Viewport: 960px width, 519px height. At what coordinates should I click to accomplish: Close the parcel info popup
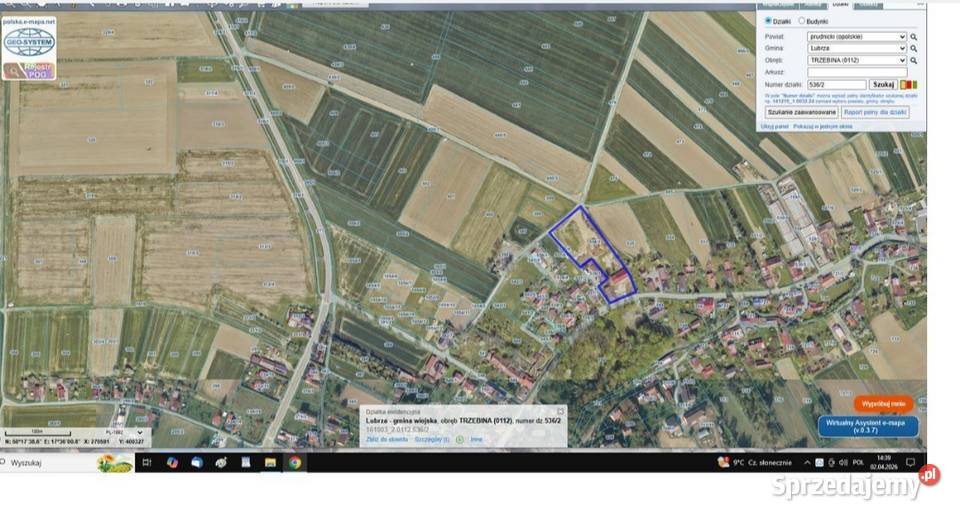[560, 411]
